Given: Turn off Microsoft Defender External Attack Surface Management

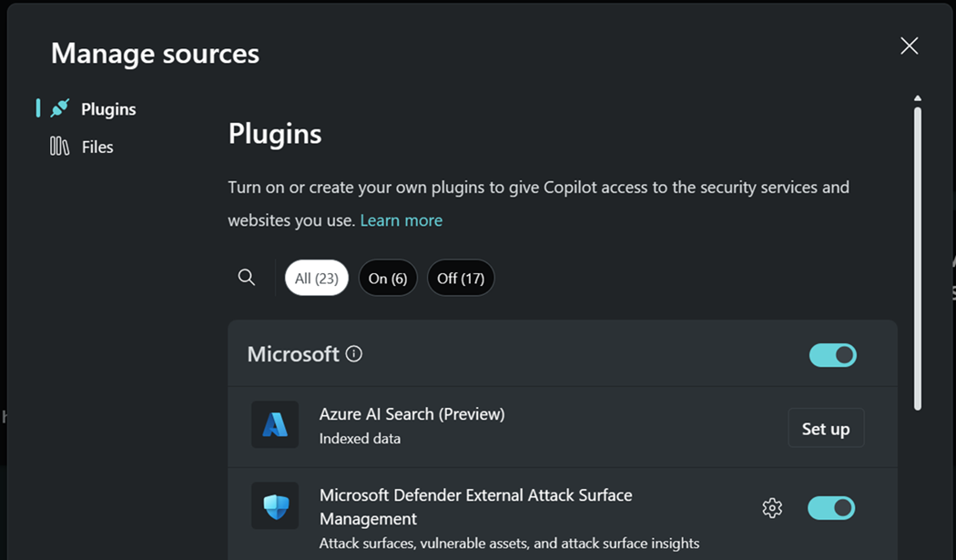Looking at the screenshot, I should [x=831, y=507].
